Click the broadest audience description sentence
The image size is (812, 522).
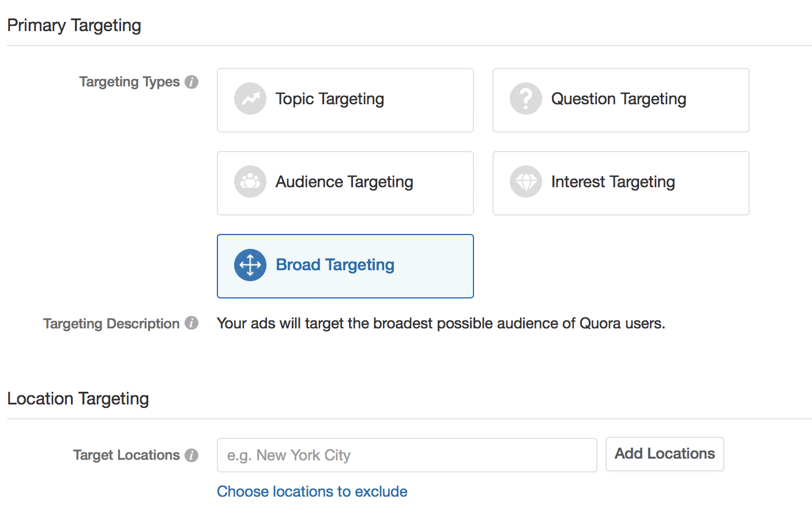coord(441,323)
